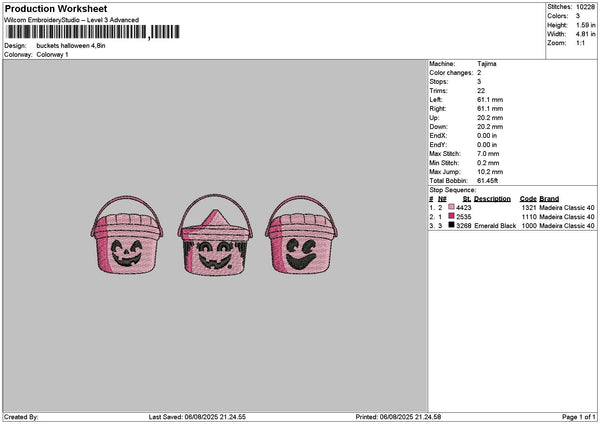The height and width of the screenshot is (424, 600).
Task: Click the Stop Sequence label
Action: click(453, 190)
